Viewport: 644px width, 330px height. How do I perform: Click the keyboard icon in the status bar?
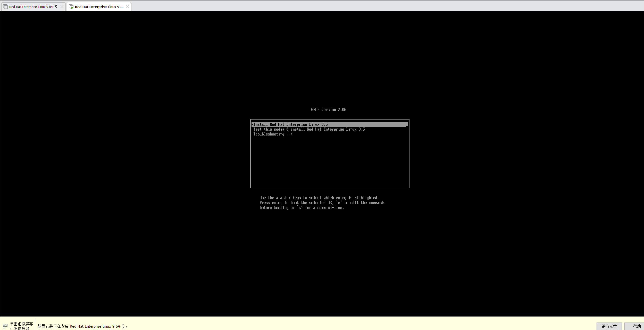(x=5, y=326)
